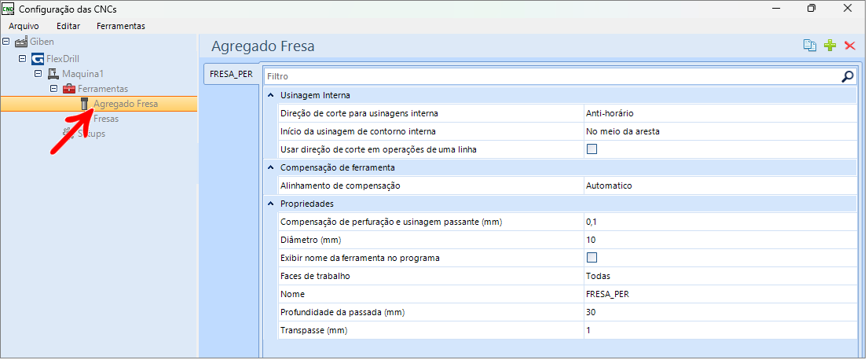Collapse the Usinagem Interna section
Screen dimensions: 868x360
pos(271,95)
